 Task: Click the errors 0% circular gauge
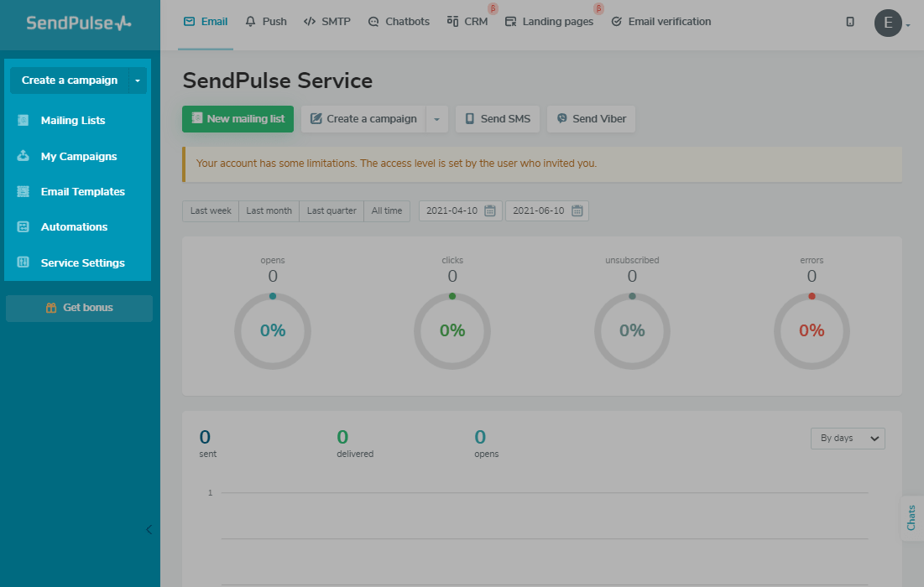[x=812, y=331]
